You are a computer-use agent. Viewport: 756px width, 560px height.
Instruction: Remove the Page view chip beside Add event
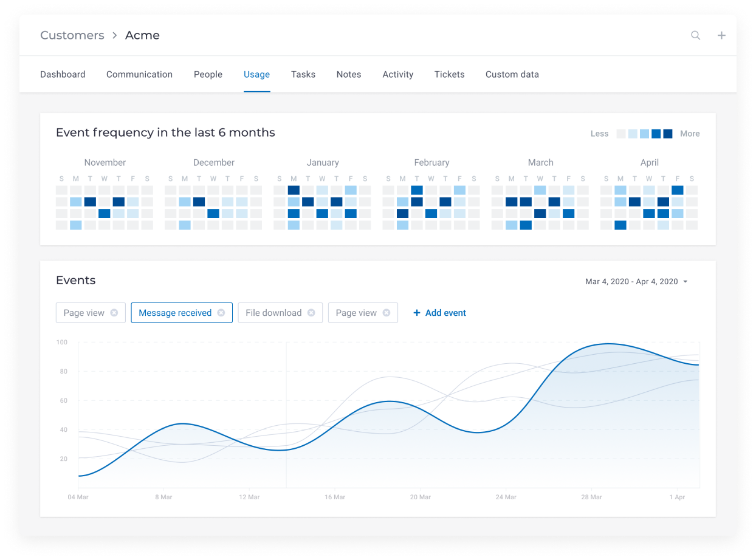click(x=387, y=313)
